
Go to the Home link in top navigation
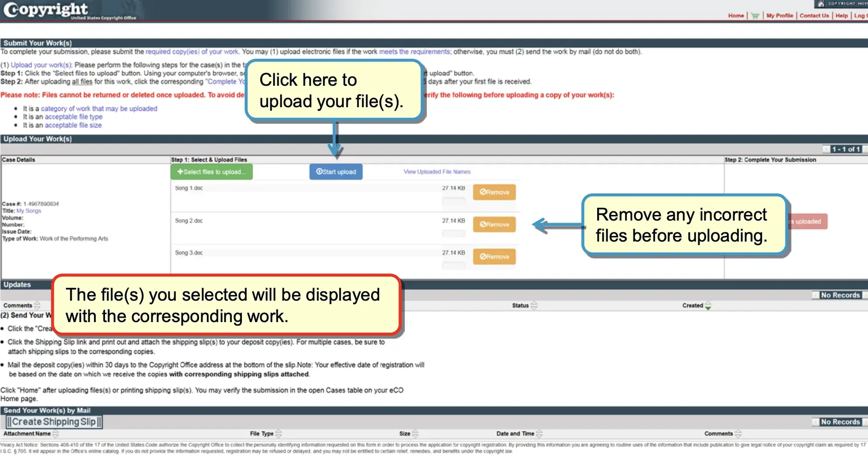point(736,16)
